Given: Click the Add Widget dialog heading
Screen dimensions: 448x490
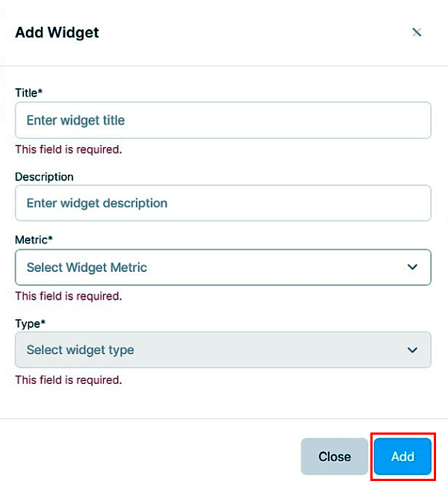Looking at the screenshot, I should click(x=57, y=32).
